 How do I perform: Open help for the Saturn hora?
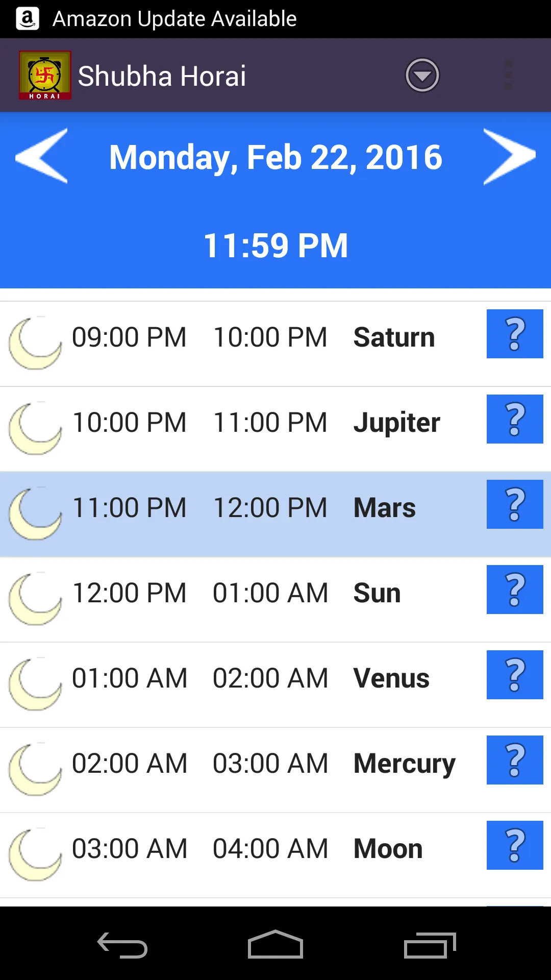[x=514, y=334]
